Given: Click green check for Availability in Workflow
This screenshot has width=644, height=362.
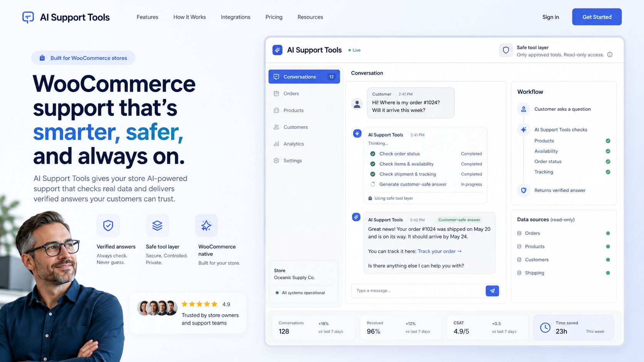Looking at the screenshot, I should 608,151.
